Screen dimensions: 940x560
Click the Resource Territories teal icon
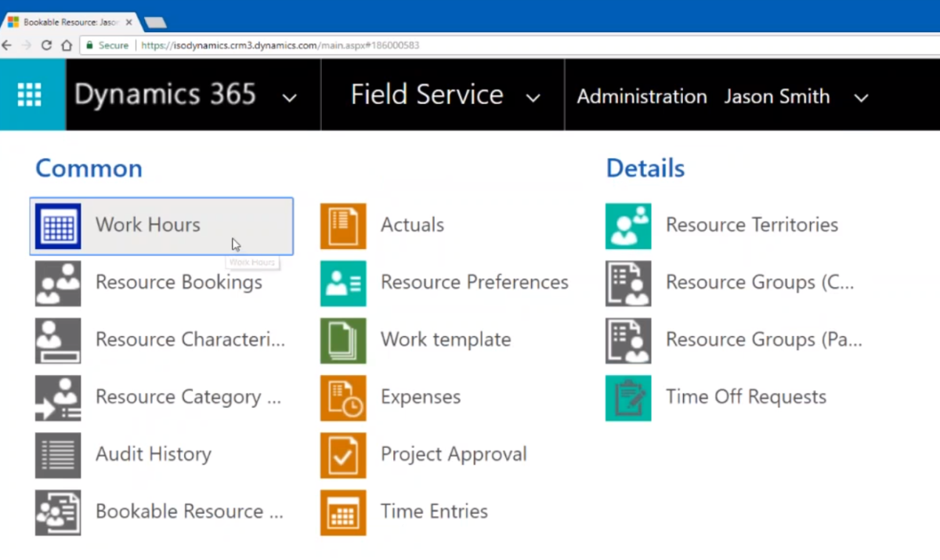click(x=628, y=226)
